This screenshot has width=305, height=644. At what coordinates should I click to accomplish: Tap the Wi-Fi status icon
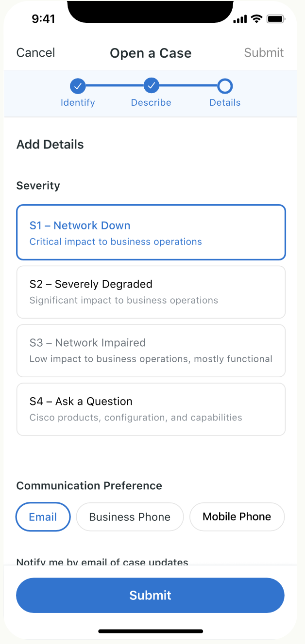click(x=256, y=19)
